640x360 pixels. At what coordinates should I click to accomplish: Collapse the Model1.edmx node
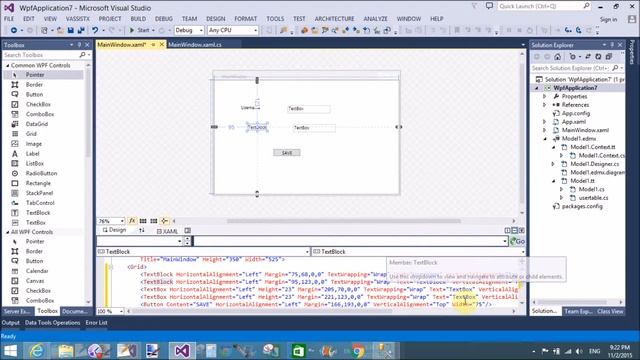[x=544, y=139]
